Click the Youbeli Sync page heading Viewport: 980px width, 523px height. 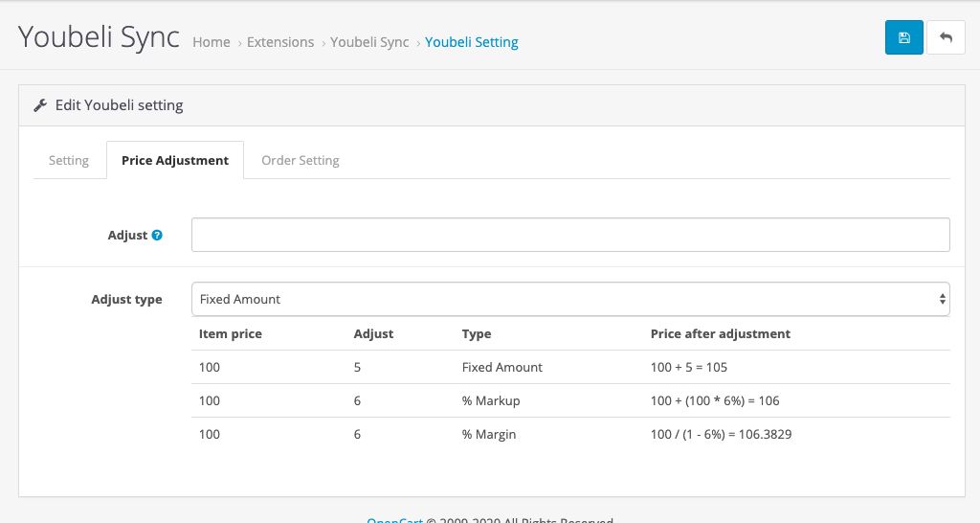click(100, 36)
